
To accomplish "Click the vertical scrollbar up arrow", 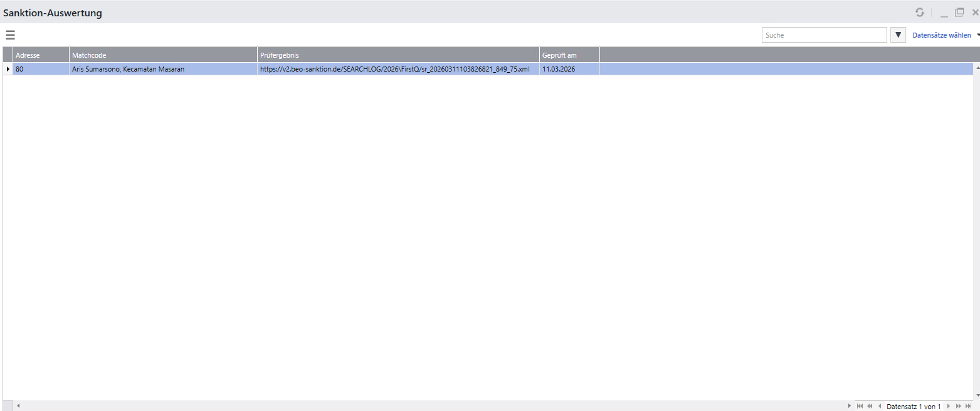I will 976,67.
